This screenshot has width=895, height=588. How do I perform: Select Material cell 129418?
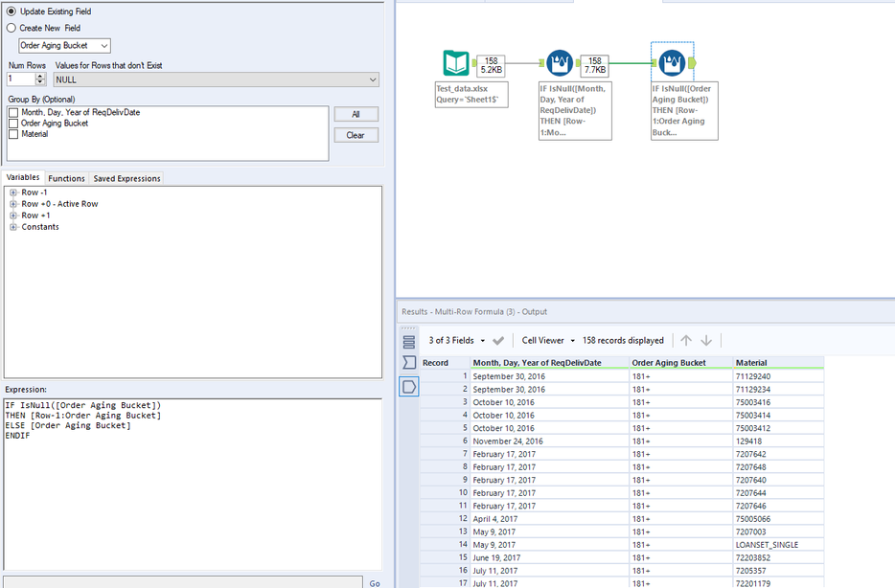pos(778,441)
